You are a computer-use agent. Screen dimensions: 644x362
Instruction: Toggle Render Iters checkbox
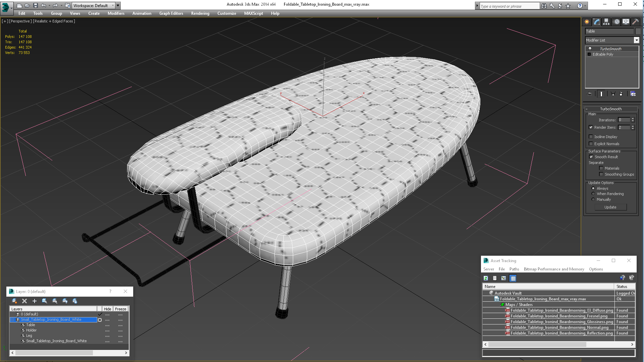591,127
